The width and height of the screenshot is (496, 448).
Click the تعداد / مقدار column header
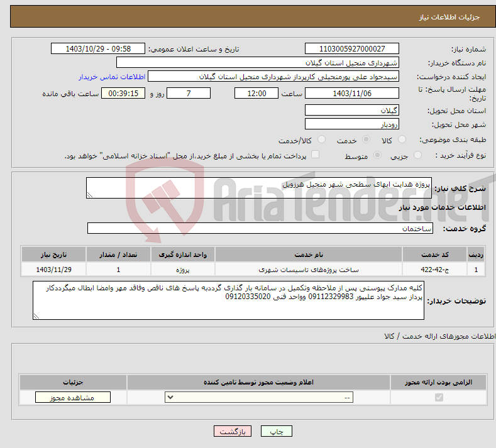[118, 254]
